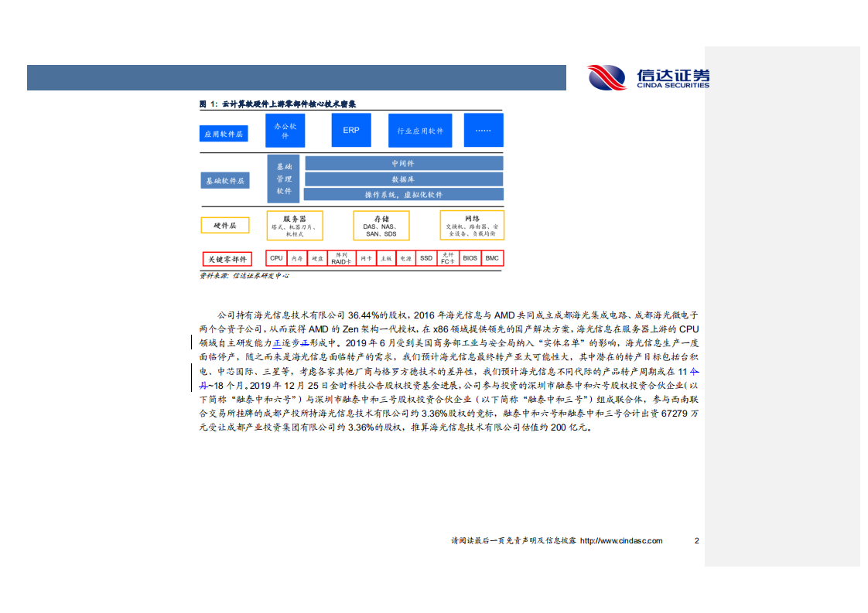This screenshot has width=868, height=613.
Task: Select the 应用软件层 label
Action: [x=225, y=134]
